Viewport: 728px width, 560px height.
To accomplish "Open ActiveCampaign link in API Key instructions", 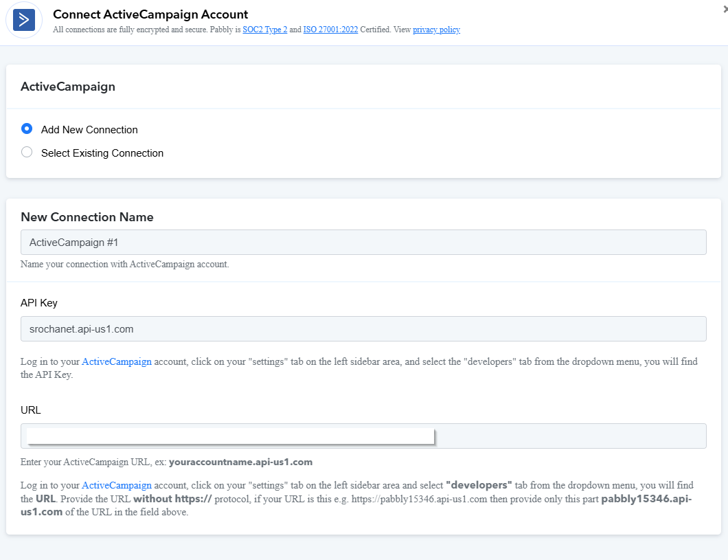I will [x=117, y=361].
